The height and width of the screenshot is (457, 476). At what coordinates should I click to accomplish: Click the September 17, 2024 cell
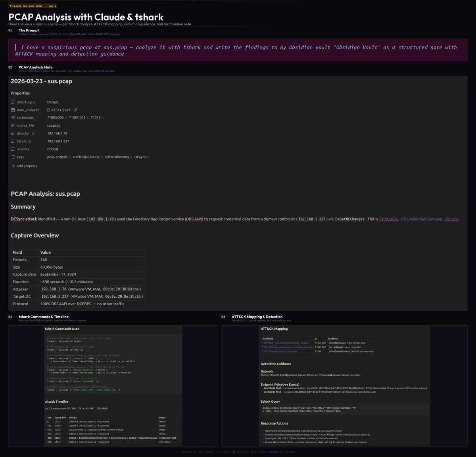click(92, 274)
